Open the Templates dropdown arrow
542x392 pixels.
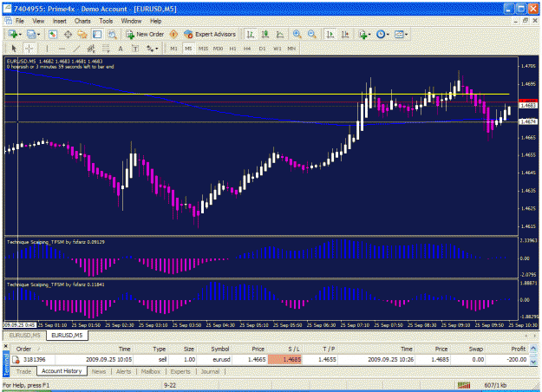[406, 35]
